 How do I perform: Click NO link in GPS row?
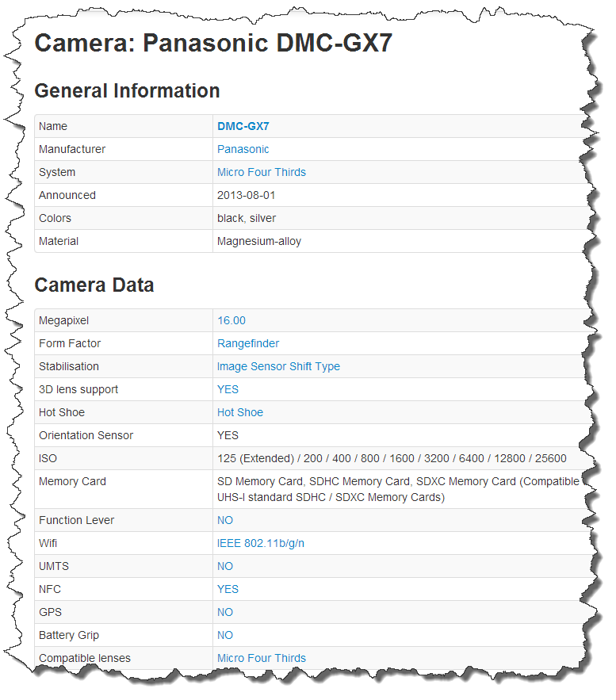(x=225, y=612)
